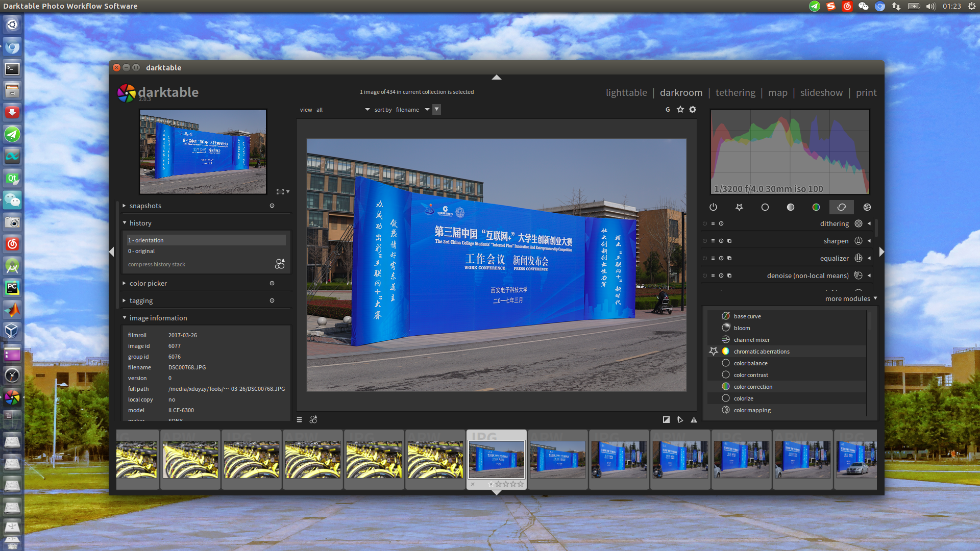
Task: Collapse the image information panel
Action: (x=124, y=318)
